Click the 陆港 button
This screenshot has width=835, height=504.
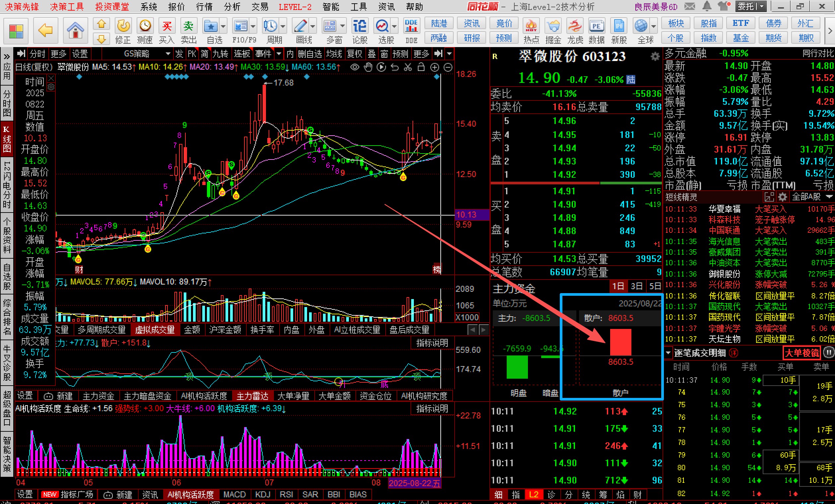pyautogui.click(x=439, y=24)
